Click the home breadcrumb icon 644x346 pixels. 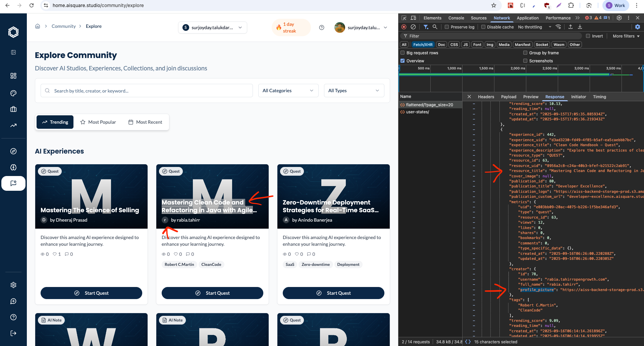pyautogui.click(x=38, y=26)
